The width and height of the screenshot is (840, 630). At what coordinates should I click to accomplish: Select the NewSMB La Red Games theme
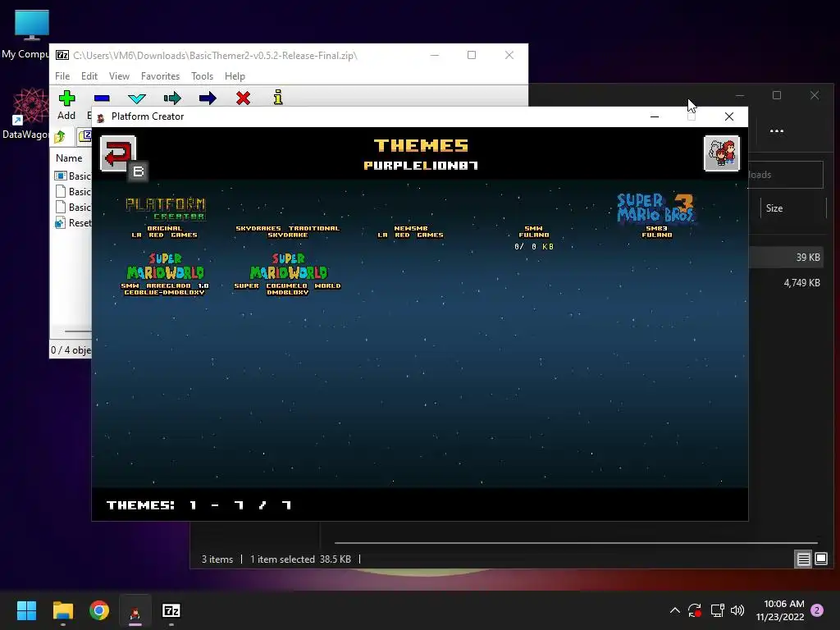click(x=410, y=231)
